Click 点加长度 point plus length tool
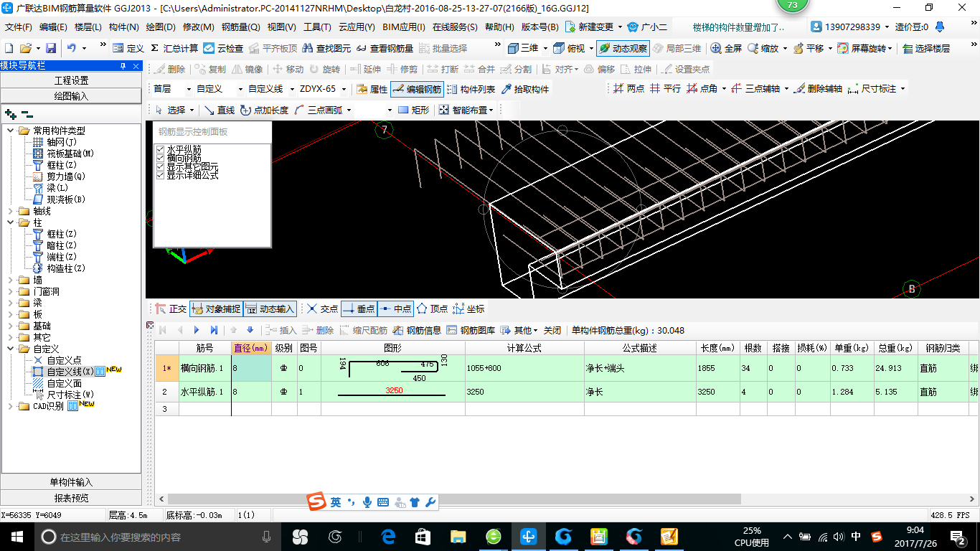Viewport: 980px width, 551px height. point(264,110)
